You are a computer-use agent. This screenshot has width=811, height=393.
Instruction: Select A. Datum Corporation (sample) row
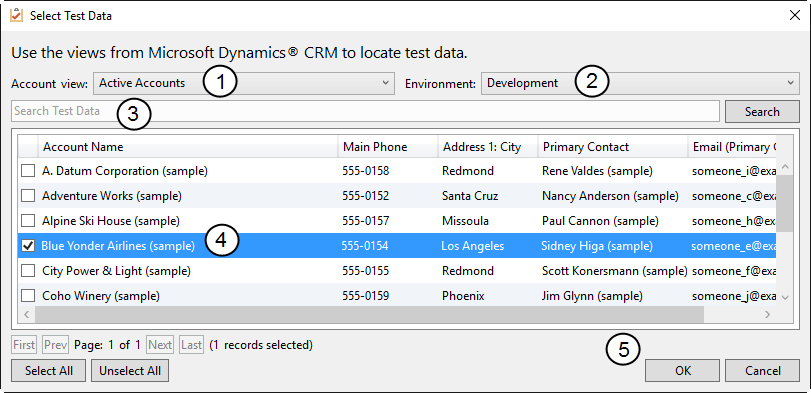[x=398, y=171]
